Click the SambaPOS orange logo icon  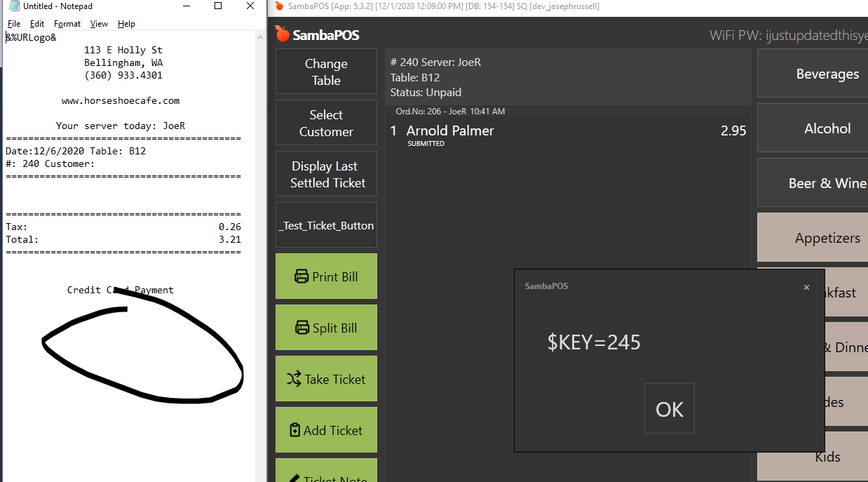282,34
